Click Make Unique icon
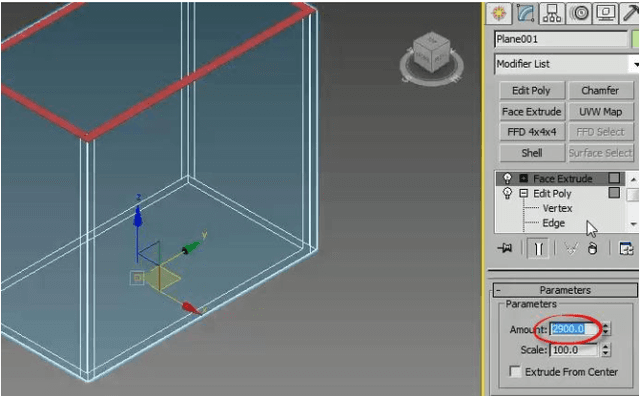The width and height of the screenshot is (640, 396). (x=571, y=248)
